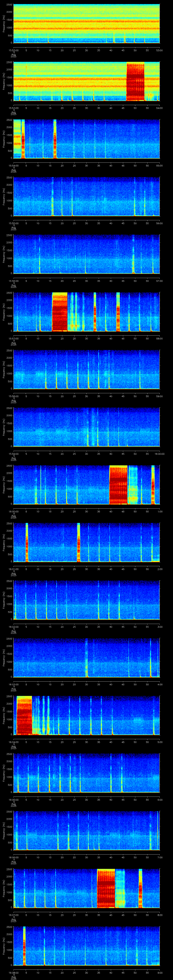Click the 15:56:00 start time label
Screen dimensions: 173x980
point(13,281)
